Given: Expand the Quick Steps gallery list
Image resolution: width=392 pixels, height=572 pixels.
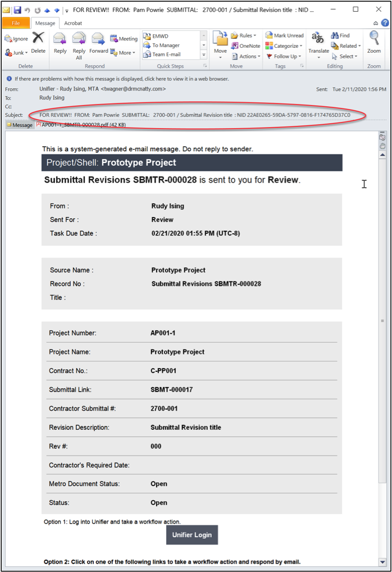Looking at the screenshot, I should (204, 55).
